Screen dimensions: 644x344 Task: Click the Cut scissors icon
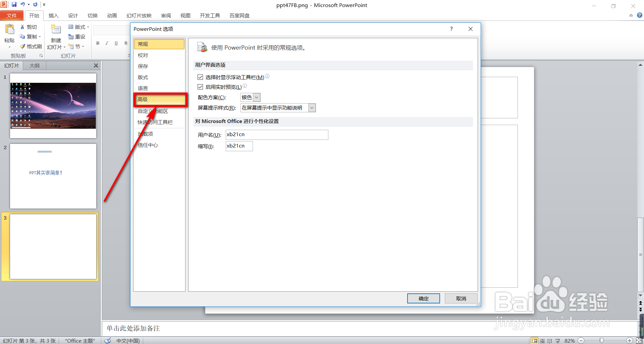(x=22, y=27)
